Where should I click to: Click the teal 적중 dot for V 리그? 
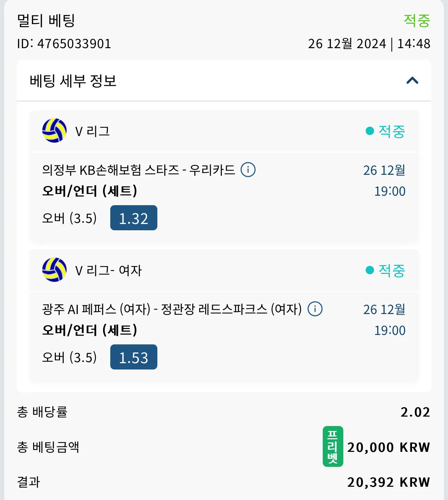(369, 131)
